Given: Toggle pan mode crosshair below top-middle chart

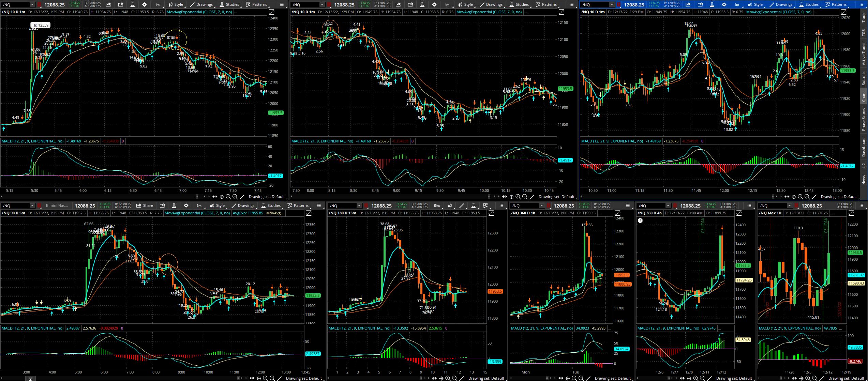Looking at the screenshot, I should point(511,197).
